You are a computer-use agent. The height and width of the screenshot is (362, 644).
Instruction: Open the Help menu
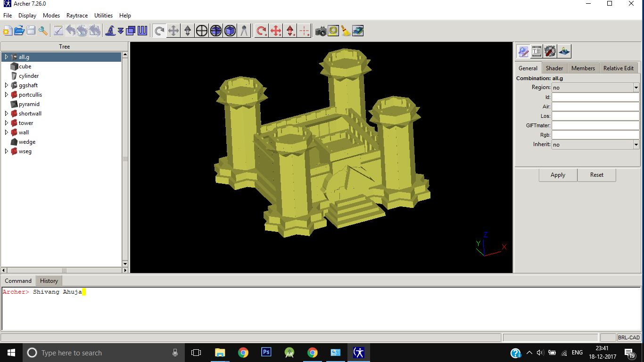125,16
